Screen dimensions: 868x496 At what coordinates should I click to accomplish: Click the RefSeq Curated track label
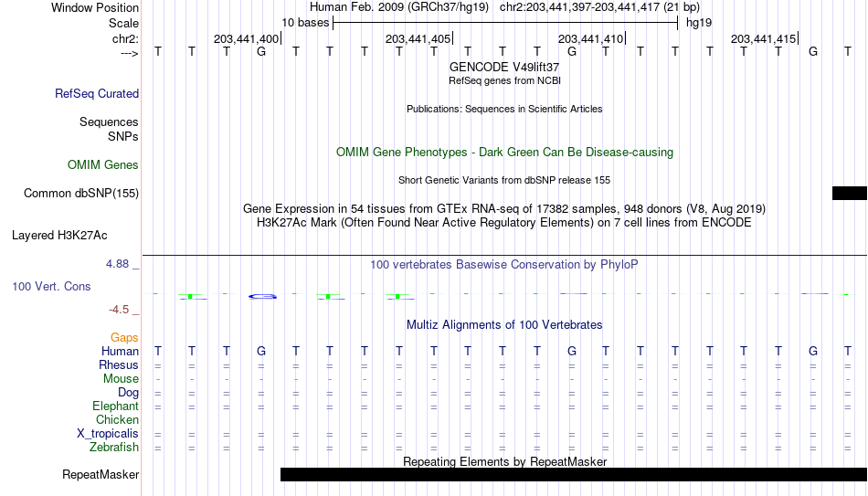[x=97, y=93]
